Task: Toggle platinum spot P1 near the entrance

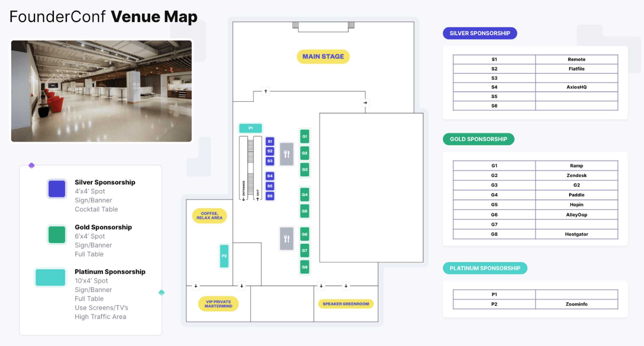Action: pos(250,128)
